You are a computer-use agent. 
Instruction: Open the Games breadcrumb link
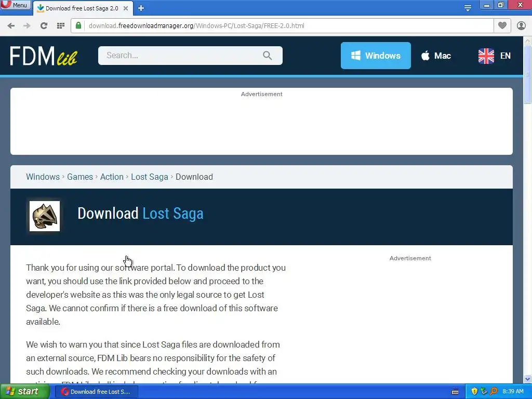click(x=79, y=177)
